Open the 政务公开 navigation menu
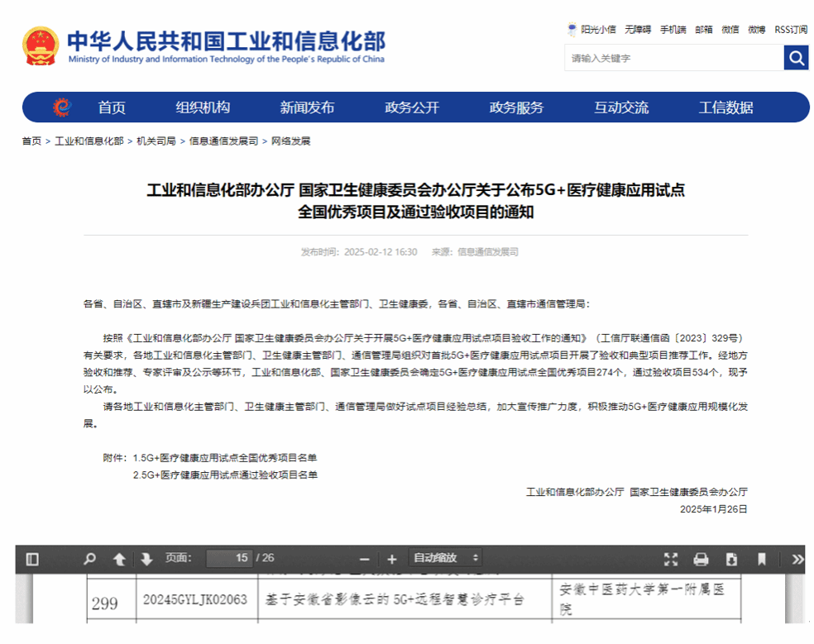The height and width of the screenshot is (644, 814). click(412, 107)
